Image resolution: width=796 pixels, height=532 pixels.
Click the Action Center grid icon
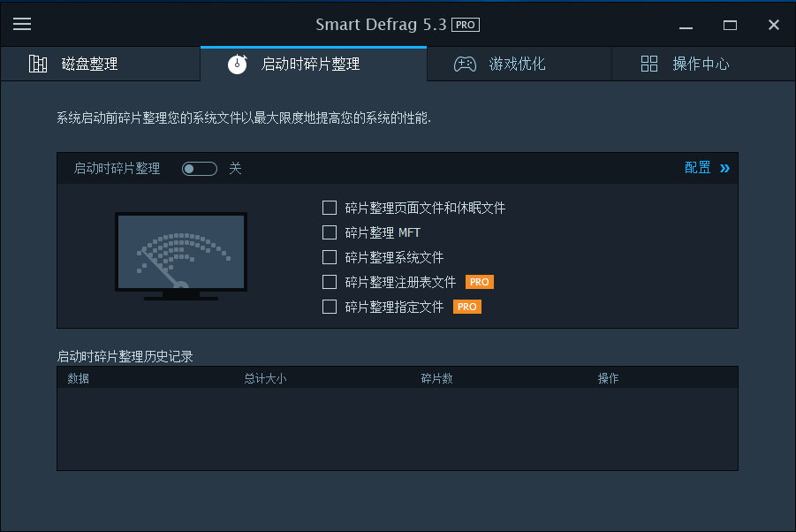[x=648, y=64]
